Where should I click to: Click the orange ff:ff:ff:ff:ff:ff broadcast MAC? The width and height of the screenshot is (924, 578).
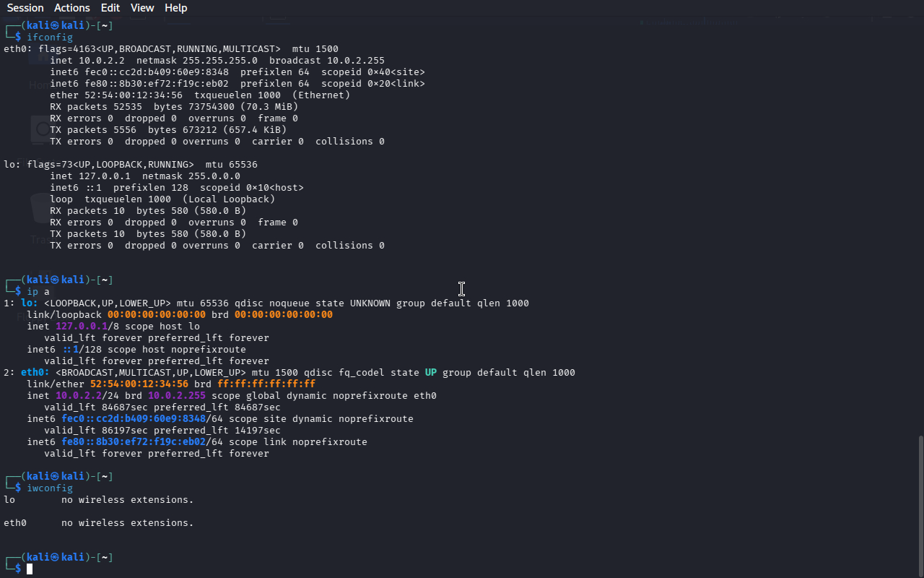(266, 384)
